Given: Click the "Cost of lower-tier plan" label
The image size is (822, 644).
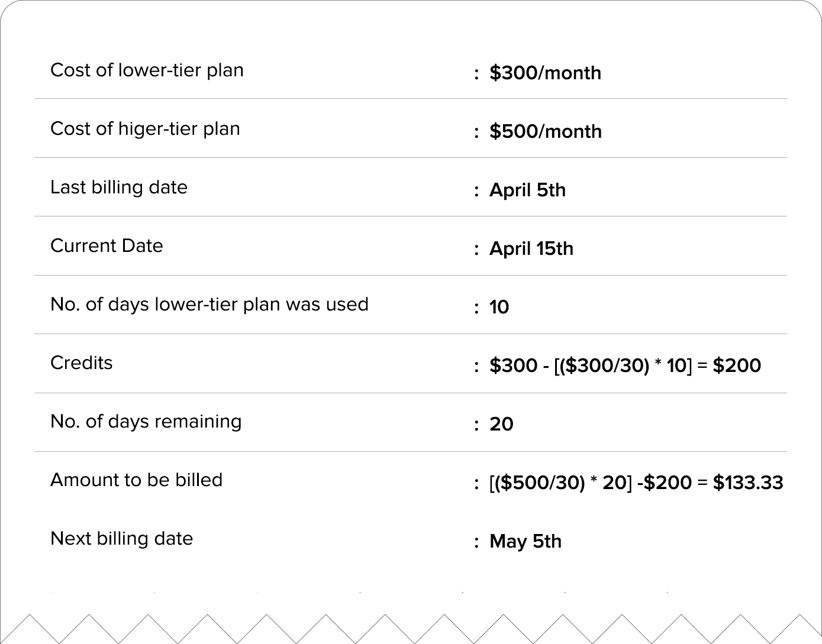Looking at the screenshot, I should pos(147,70).
